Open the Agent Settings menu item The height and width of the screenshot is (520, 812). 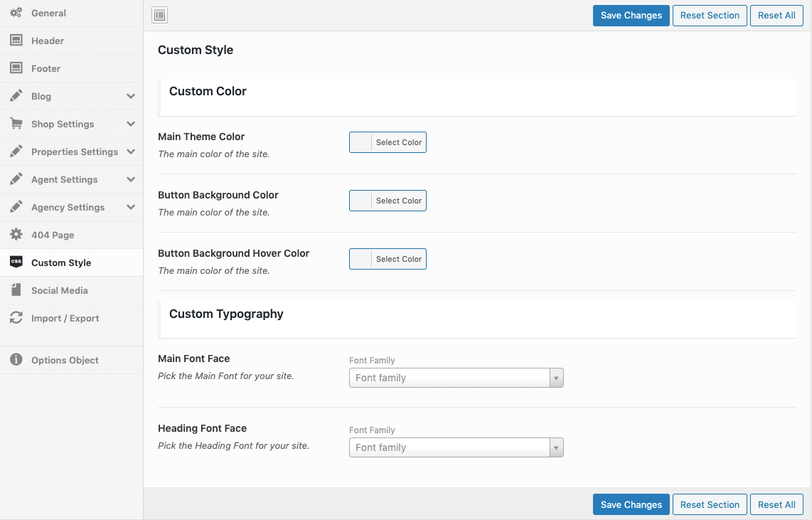[64, 179]
